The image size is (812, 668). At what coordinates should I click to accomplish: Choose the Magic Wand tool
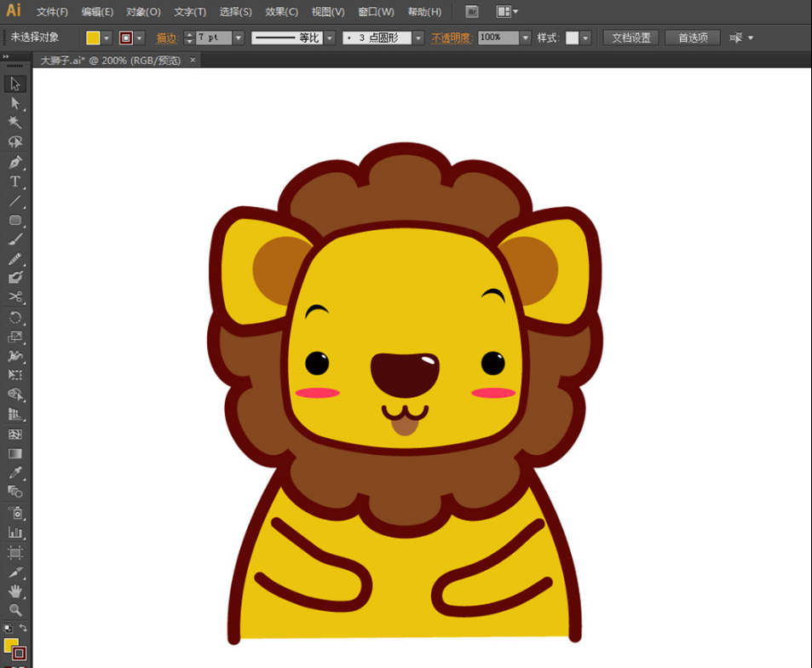tap(14, 123)
